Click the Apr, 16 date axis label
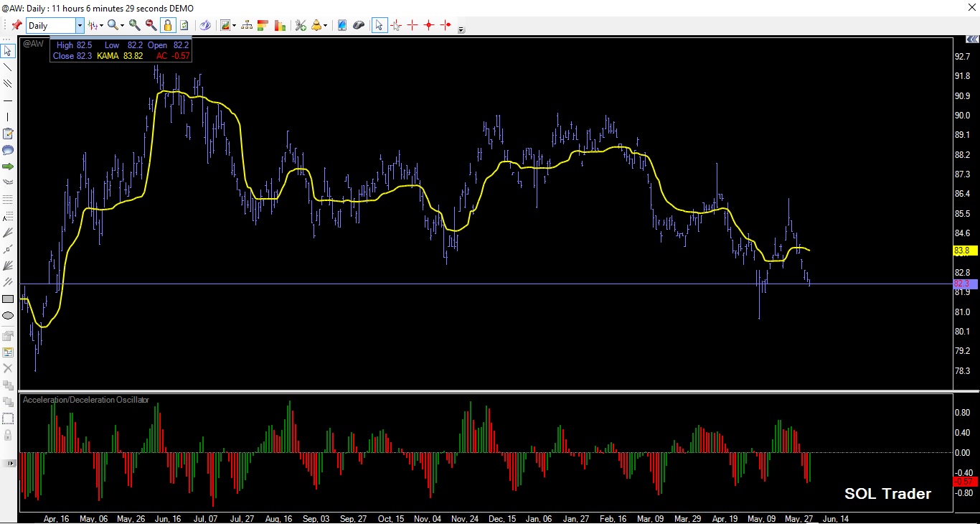 (x=56, y=518)
